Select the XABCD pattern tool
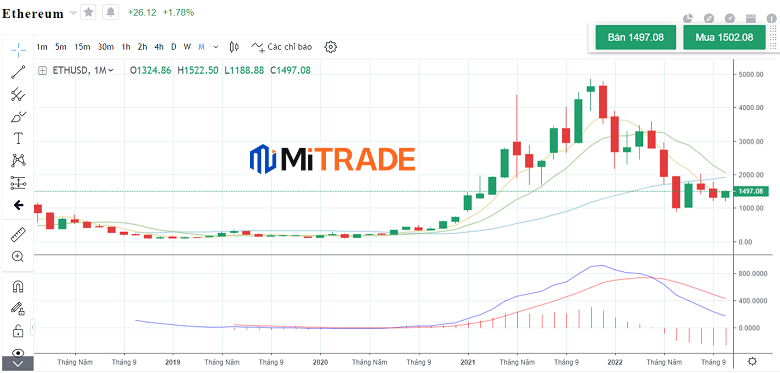The image size is (780, 373). 18,160
